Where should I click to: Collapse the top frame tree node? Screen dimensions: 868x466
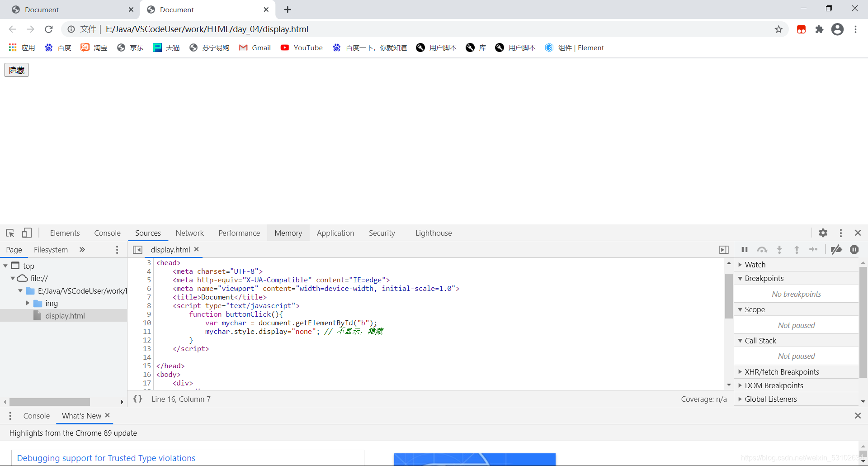(5, 266)
